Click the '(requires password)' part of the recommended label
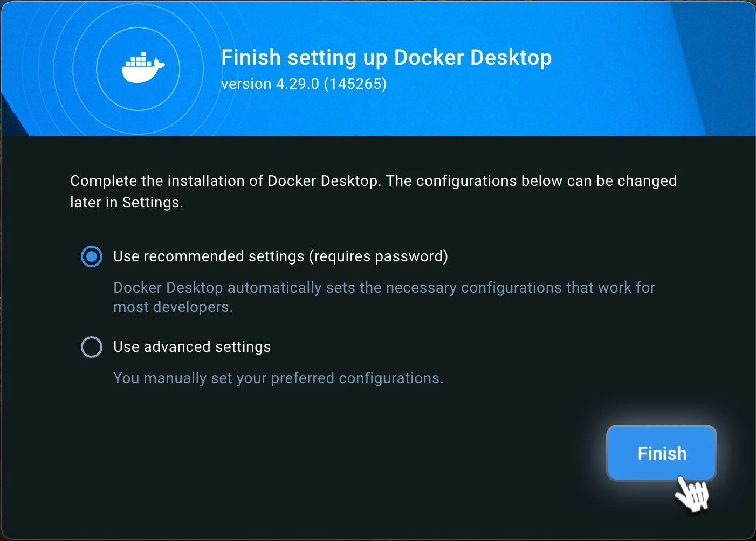756x541 pixels. [379, 256]
